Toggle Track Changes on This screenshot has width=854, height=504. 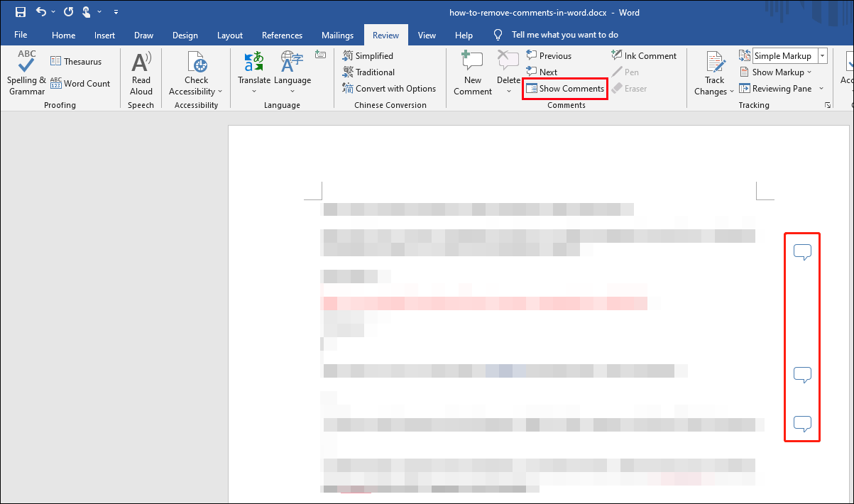point(715,64)
